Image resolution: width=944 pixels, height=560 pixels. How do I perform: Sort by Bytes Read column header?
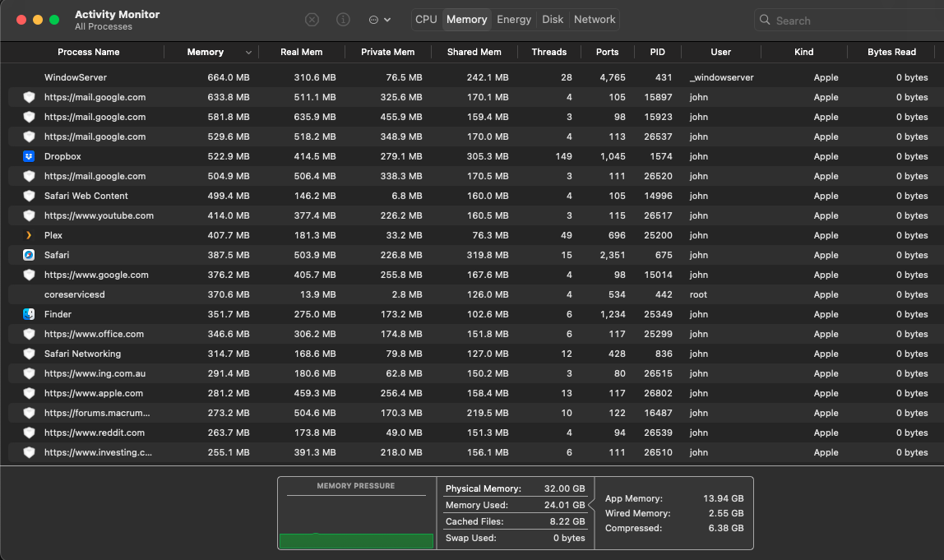pyautogui.click(x=891, y=52)
